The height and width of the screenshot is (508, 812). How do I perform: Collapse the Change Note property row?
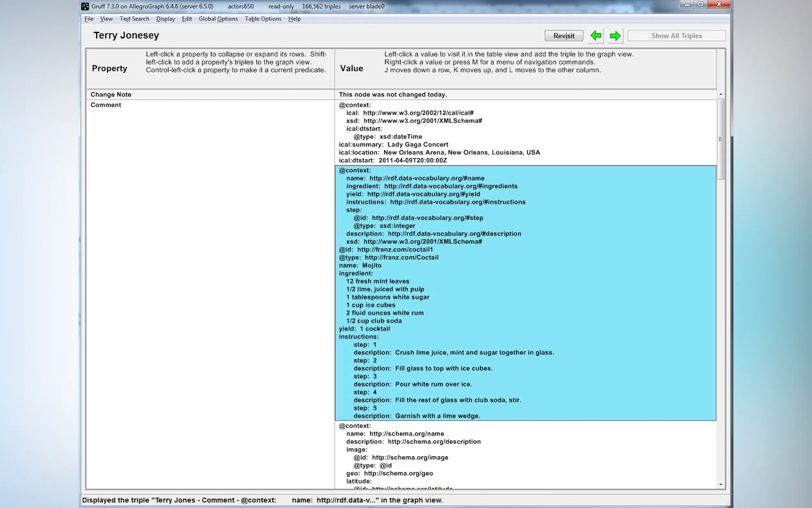(x=111, y=94)
